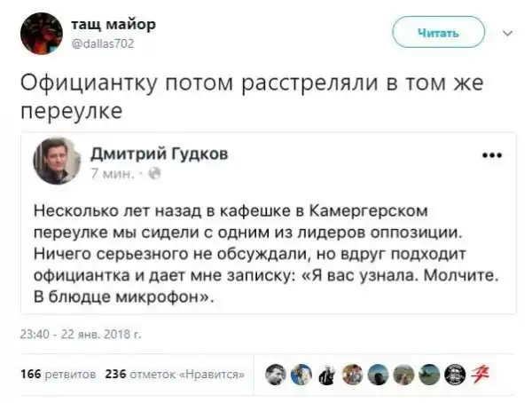This screenshot has width=532, height=403.
Task: Click Дмитрий Гудков's profile photo
Action: click(57, 161)
